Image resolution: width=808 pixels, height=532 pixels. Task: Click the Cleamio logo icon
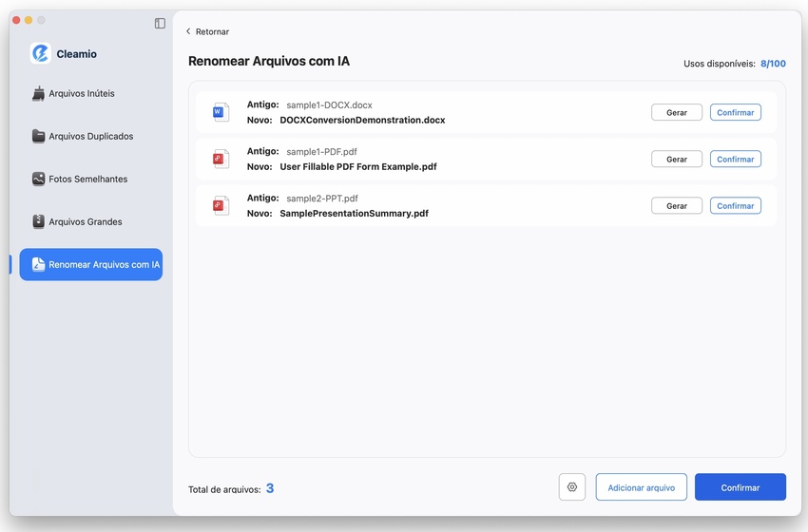40,54
